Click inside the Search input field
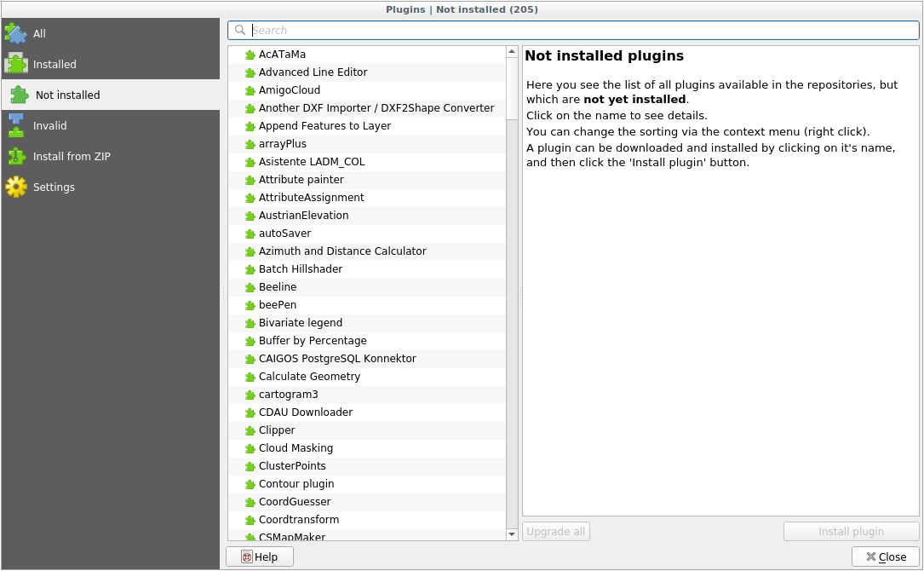Viewport: 924px width, 571px height. 571,30
